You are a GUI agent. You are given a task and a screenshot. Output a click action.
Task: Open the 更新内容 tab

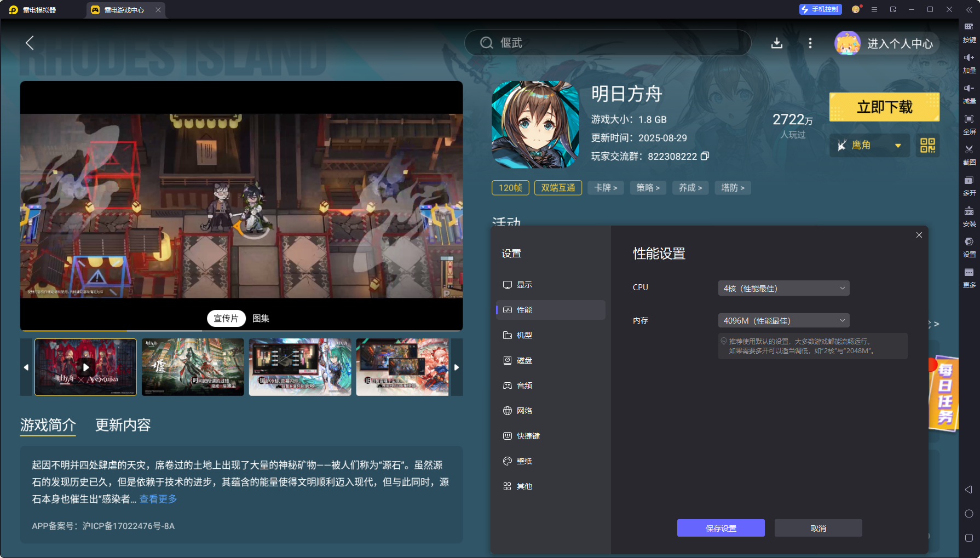(123, 425)
